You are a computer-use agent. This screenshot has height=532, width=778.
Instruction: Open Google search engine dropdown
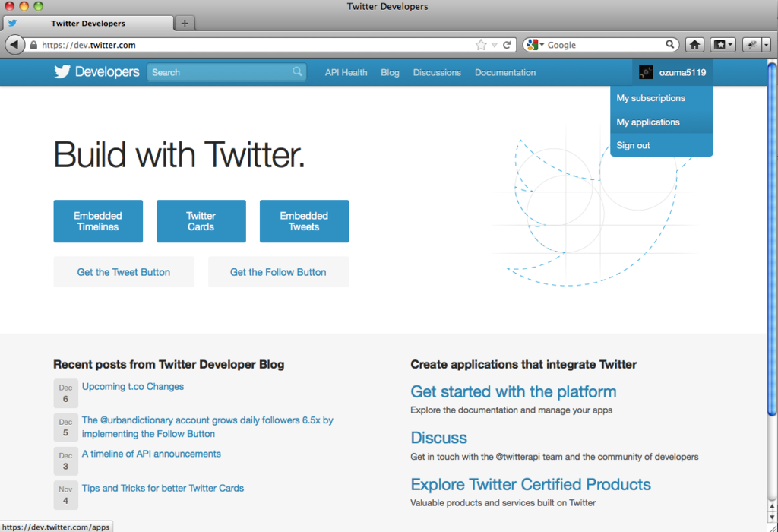pyautogui.click(x=536, y=45)
